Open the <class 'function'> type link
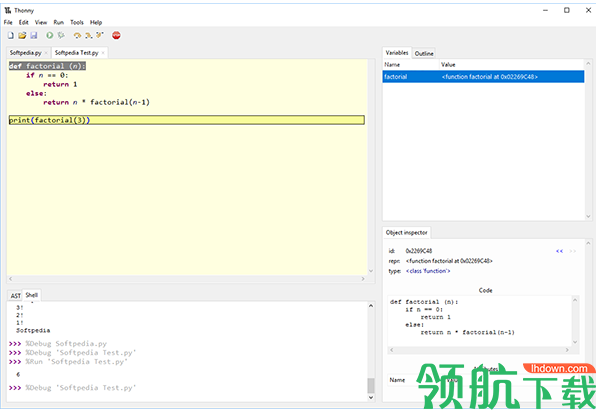The height and width of the screenshot is (416, 596). [x=428, y=271]
